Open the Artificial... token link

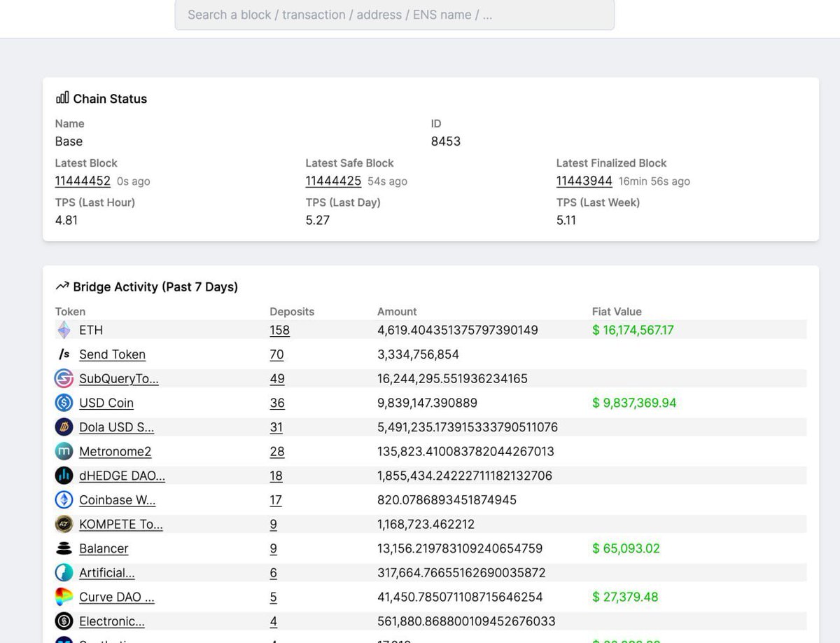point(107,573)
